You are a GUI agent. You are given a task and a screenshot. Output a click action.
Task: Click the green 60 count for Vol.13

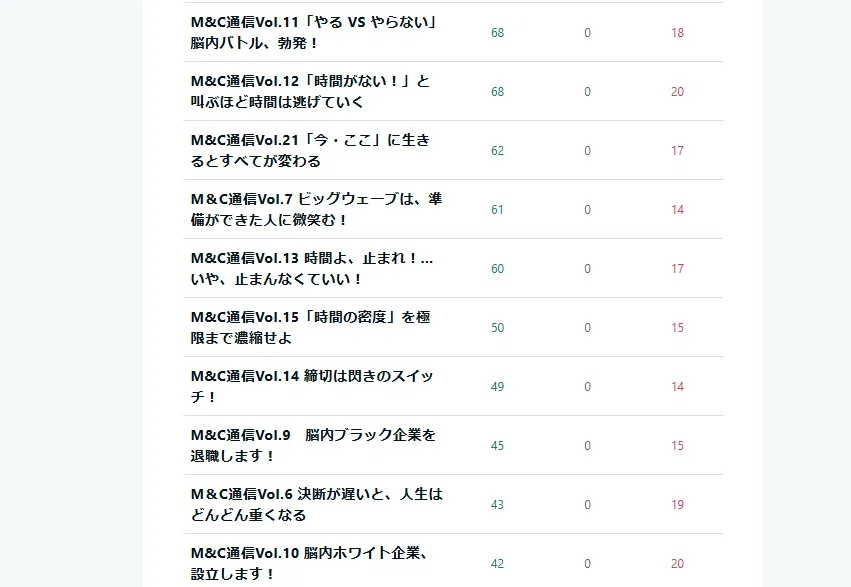click(x=498, y=269)
